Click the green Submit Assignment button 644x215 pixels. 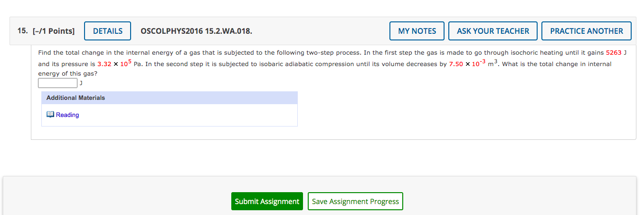tap(267, 201)
